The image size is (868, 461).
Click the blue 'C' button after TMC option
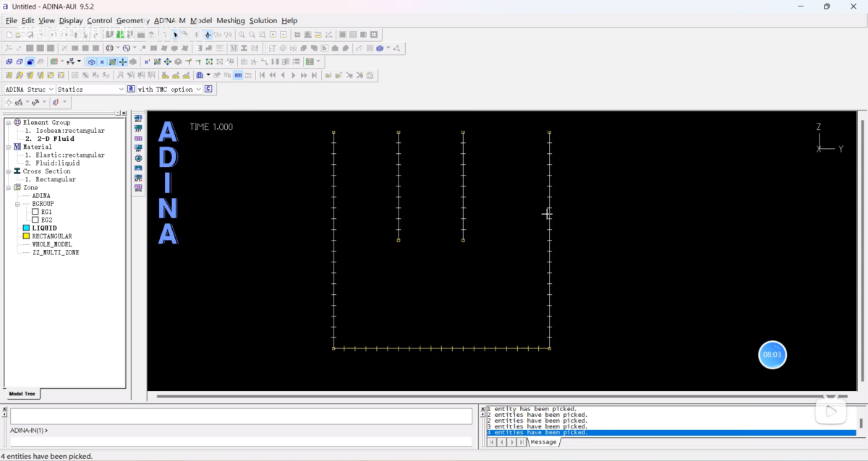pos(208,89)
